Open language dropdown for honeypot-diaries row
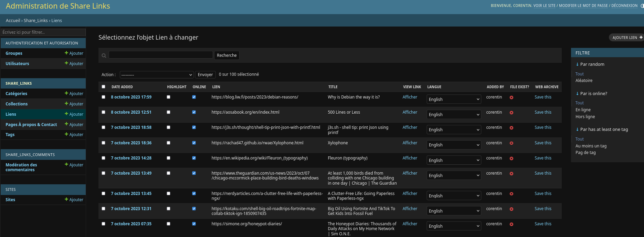Screen dimensions: 644x237 coord(454,226)
